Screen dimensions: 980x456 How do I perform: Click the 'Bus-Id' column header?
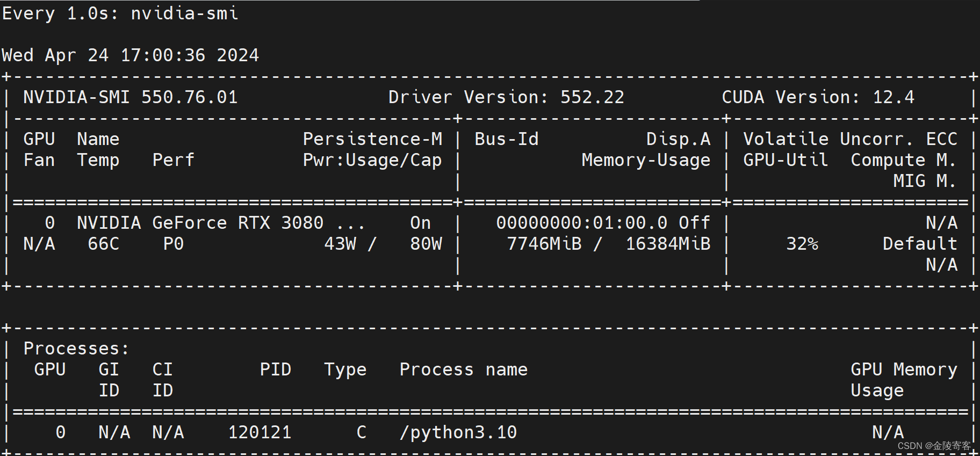[x=507, y=139]
